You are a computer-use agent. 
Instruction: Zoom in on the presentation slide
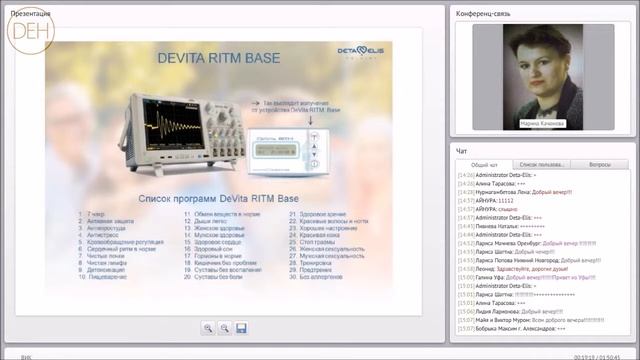pyautogui.click(x=208, y=328)
